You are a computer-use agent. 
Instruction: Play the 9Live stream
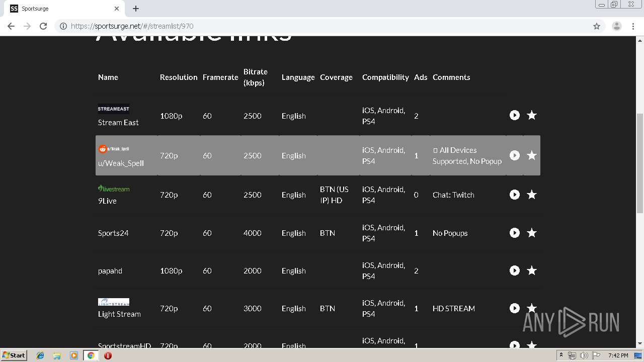[x=514, y=195]
